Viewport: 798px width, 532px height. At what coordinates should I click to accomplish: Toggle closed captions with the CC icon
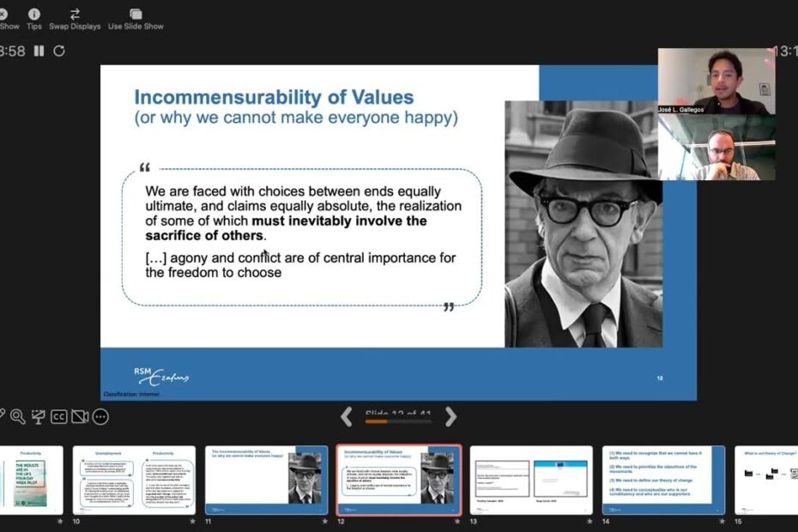(59, 417)
